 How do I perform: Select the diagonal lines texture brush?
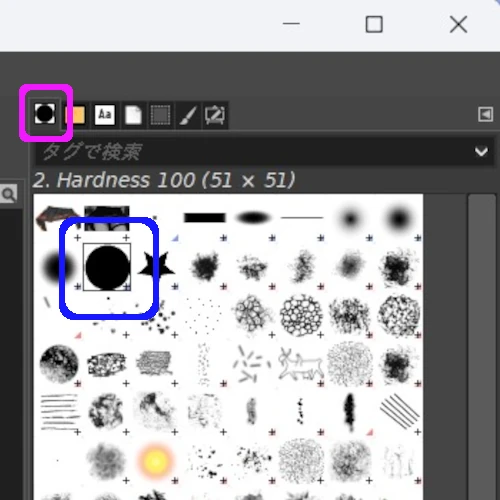(x=399, y=411)
